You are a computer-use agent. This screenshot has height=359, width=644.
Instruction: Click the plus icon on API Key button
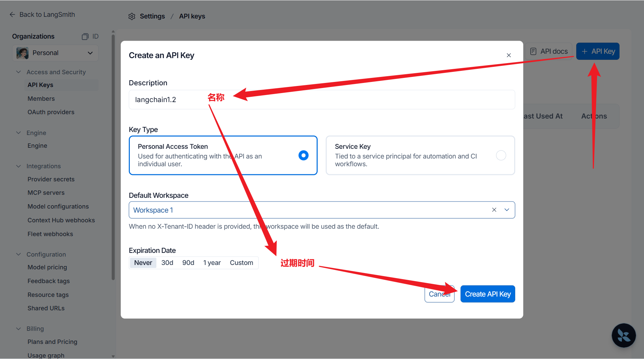(584, 51)
